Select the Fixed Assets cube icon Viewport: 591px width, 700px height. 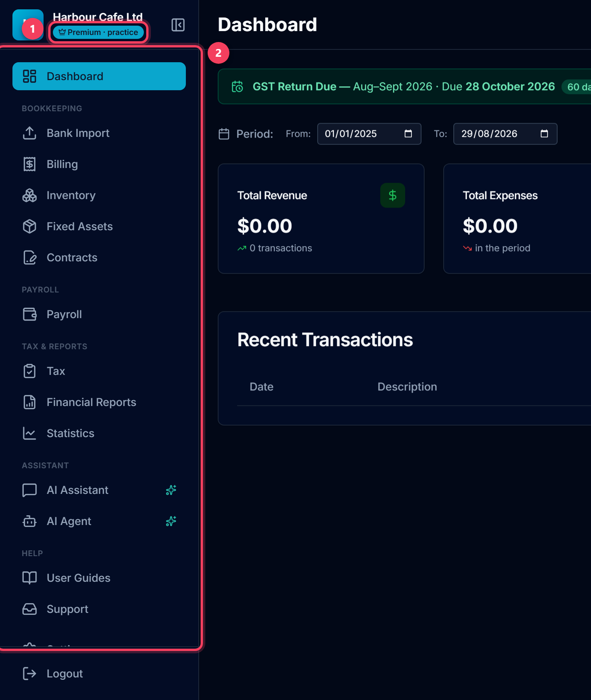(x=30, y=226)
